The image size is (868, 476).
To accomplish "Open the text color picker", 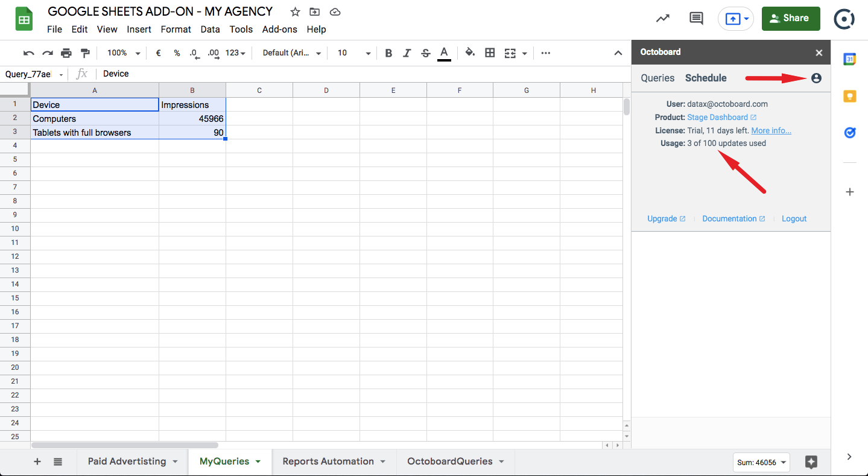I will (x=445, y=53).
